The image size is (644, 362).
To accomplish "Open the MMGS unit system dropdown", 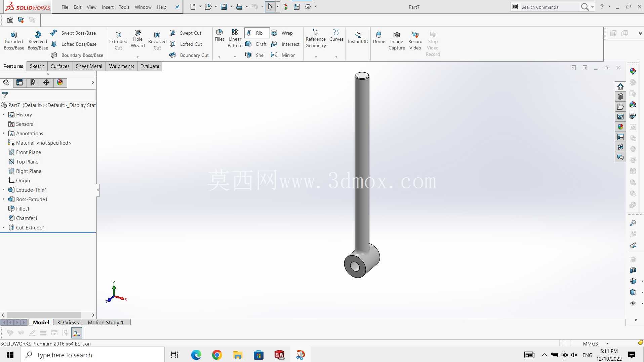I will coord(607,343).
